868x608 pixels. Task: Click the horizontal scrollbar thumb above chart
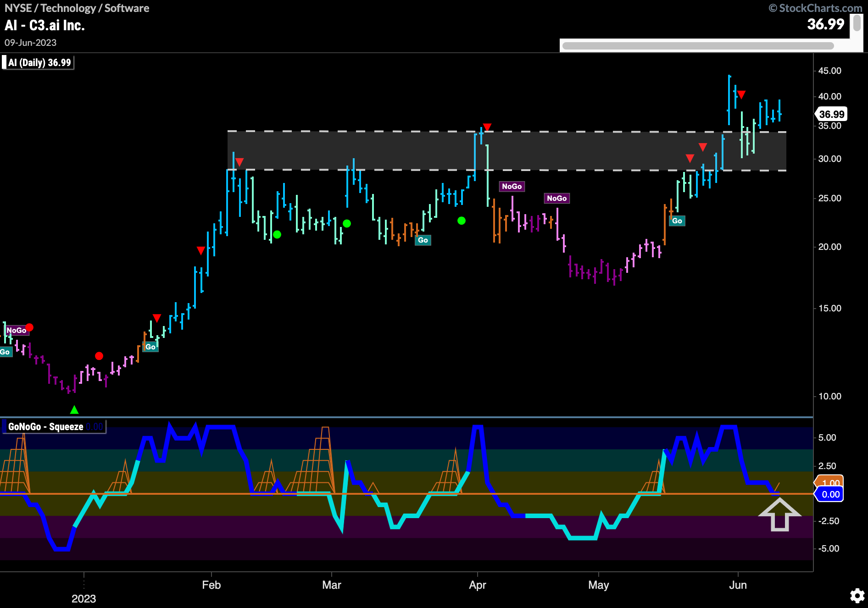[x=698, y=46]
